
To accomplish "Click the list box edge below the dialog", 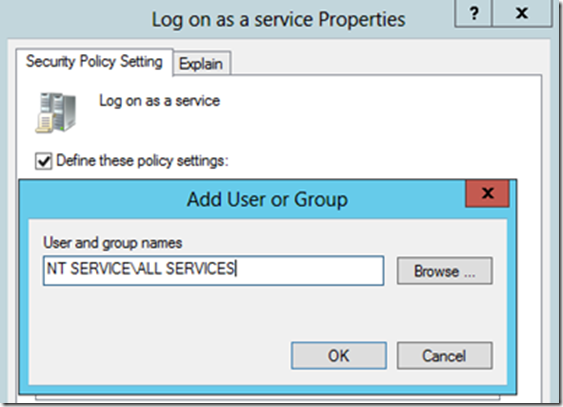I will coord(267,398).
